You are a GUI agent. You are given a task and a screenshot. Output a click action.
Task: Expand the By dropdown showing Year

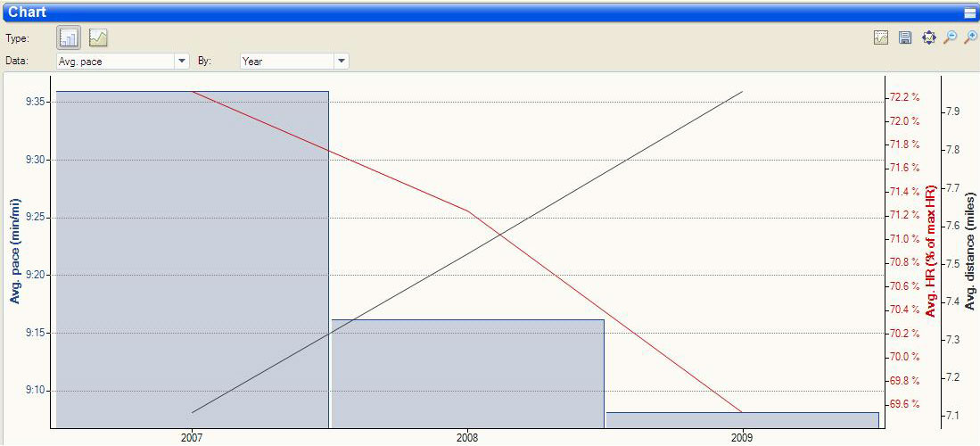[341, 62]
